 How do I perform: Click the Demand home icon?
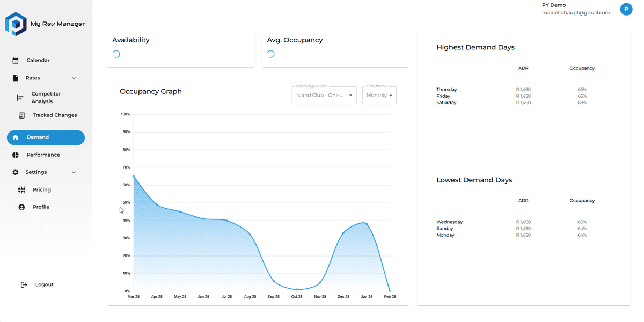tap(15, 137)
